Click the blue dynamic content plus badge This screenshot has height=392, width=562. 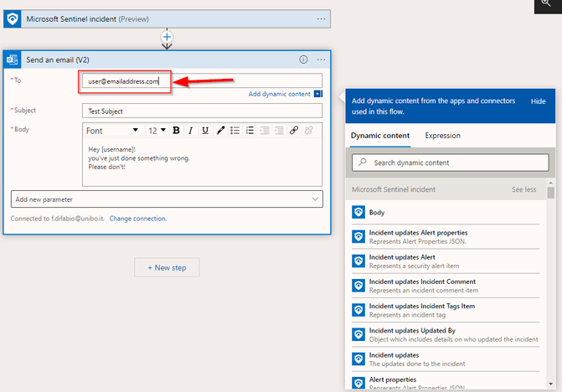pos(318,94)
